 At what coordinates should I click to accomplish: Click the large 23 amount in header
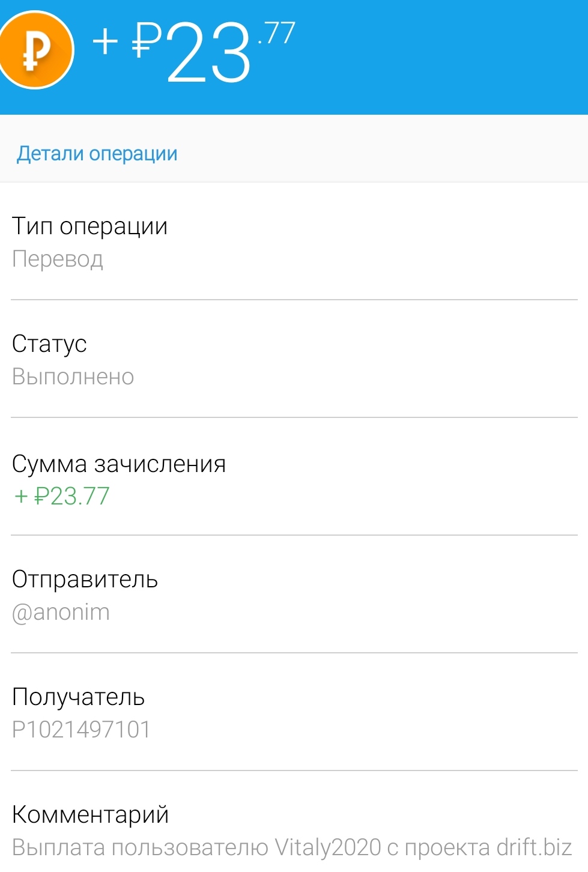(x=208, y=53)
